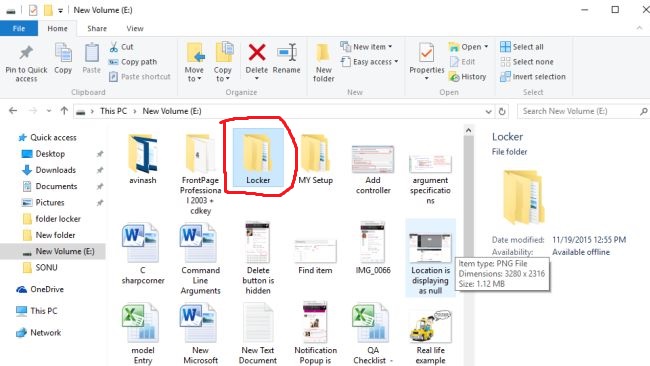
Task: Click Select none
Action: click(x=527, y=62)
